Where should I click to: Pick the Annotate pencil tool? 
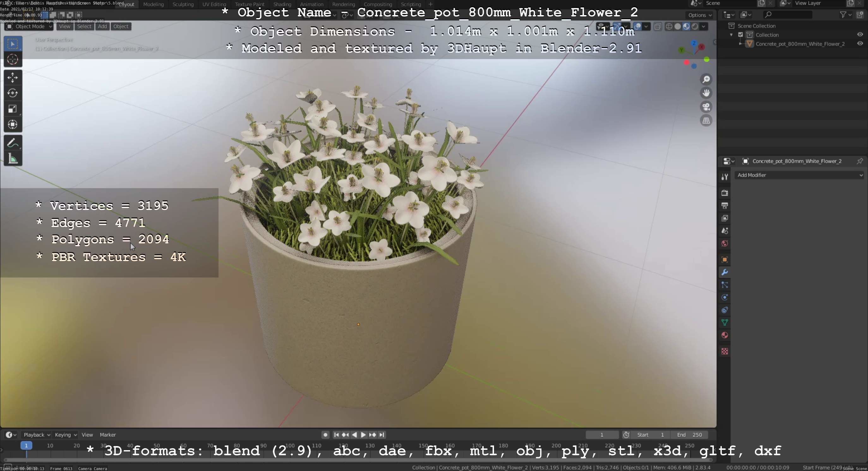tap(13, 143)
